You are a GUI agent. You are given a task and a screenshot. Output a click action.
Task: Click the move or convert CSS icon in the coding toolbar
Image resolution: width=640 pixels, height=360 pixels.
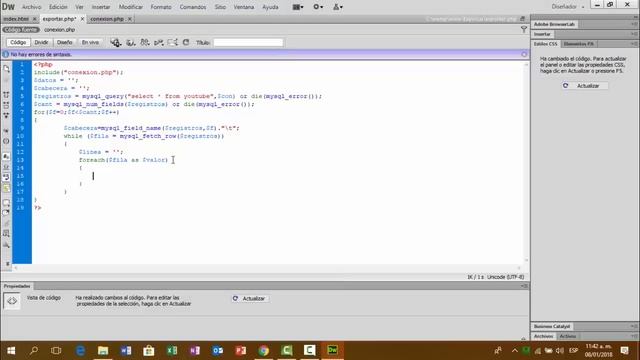coord(6,245)
